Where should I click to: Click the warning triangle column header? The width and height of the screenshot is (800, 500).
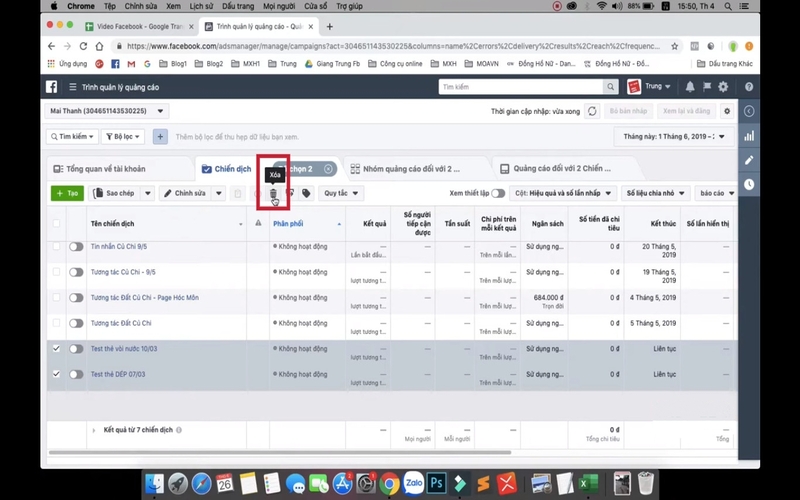[258, 223]
